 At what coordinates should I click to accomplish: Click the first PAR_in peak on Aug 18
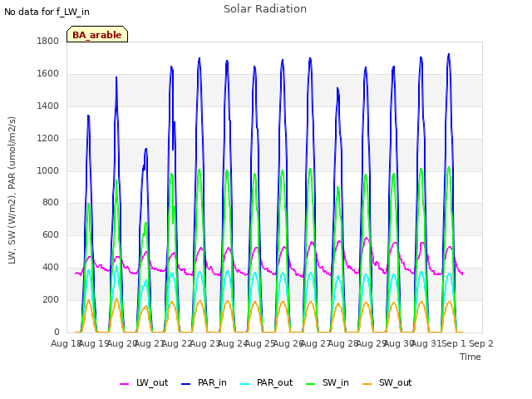tap(89, 116)
